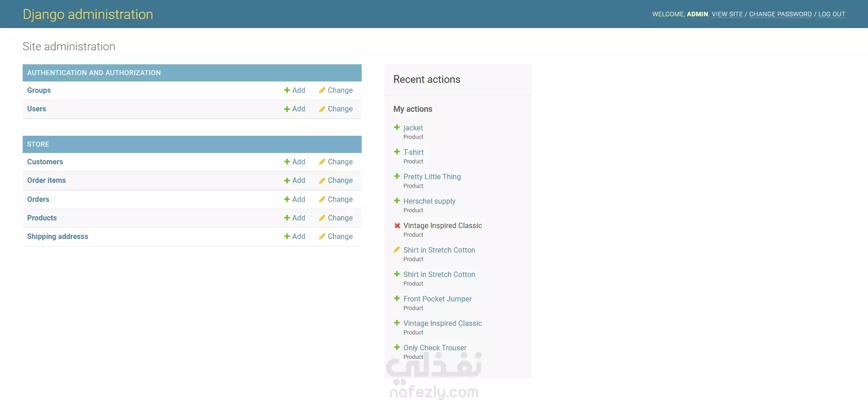Click the plus icon beside Pretty Little Thing

point(397,176)
